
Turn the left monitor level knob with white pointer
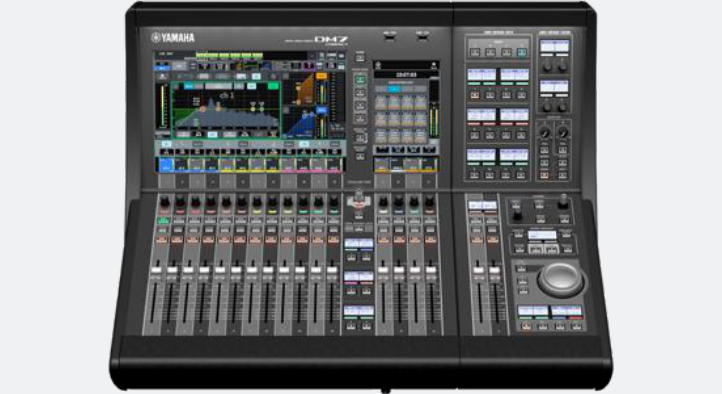pyautogui.click(x=545, y=133)
